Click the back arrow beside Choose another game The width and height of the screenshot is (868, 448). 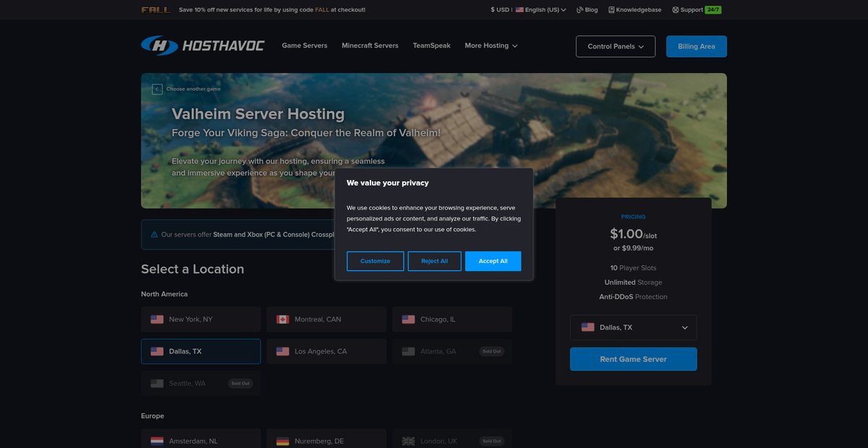157,89
